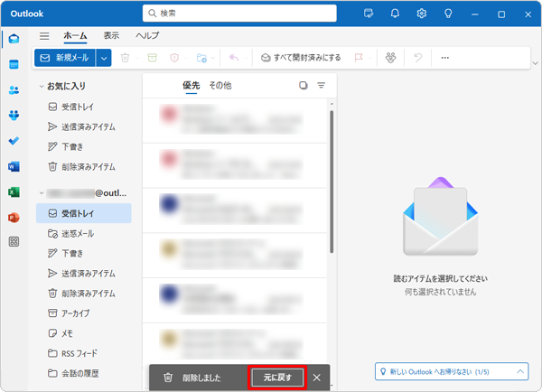Expand the 新しい Outlook へお帰りなさい tip panel
The height and width of the screenshot is (392, 542).
point(520,371)
